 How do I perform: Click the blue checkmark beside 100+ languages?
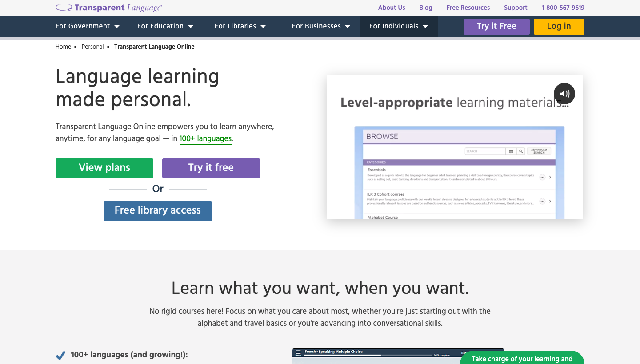point(60,355)
